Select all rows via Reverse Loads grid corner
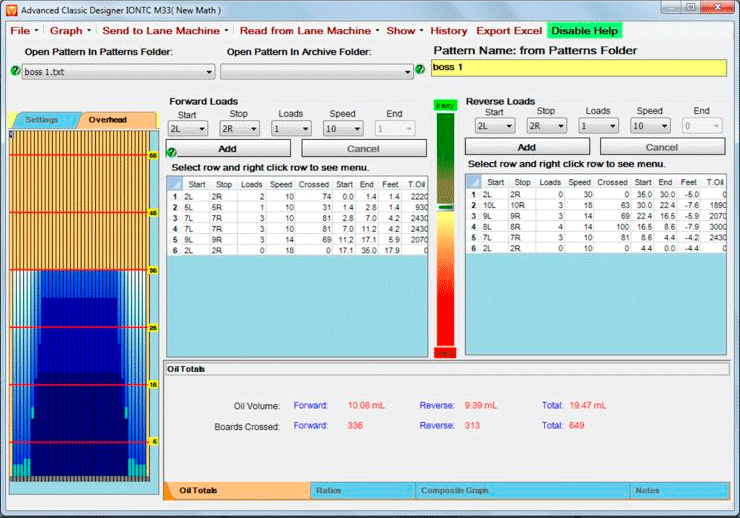The image size is (740, 518). pyautogui.click(x=474, y=181)
